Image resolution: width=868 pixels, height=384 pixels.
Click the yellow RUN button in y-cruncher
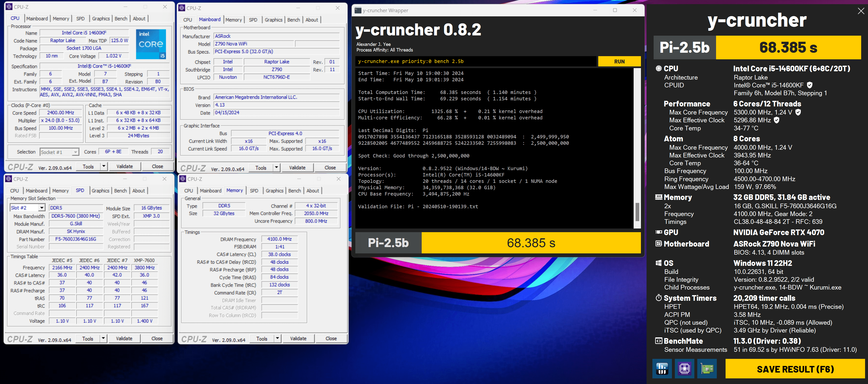click(619, 61)
